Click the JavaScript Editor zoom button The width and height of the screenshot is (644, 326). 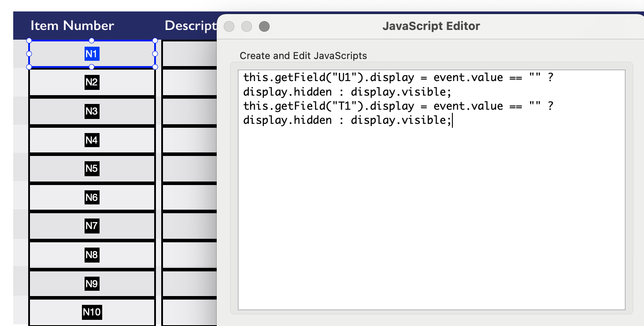264,26
